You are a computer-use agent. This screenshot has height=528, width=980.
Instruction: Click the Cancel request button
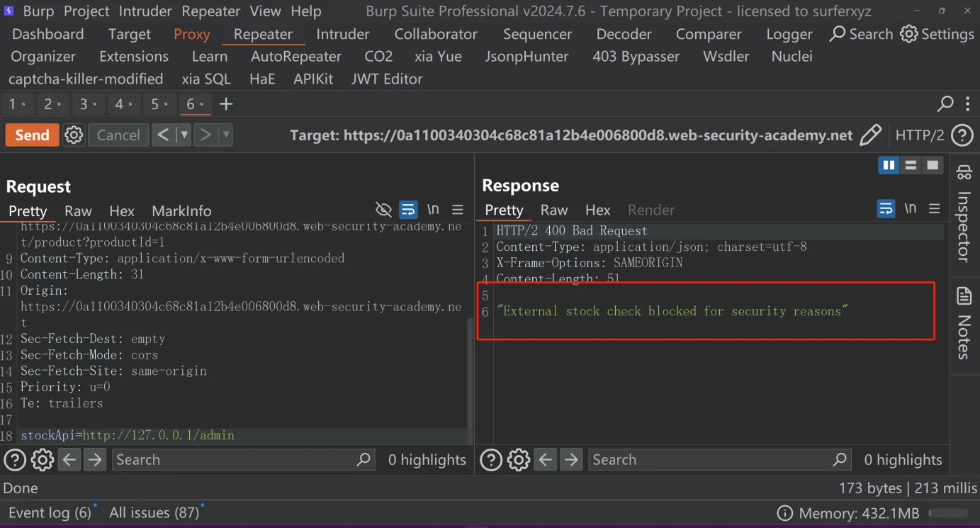point(118,135)
